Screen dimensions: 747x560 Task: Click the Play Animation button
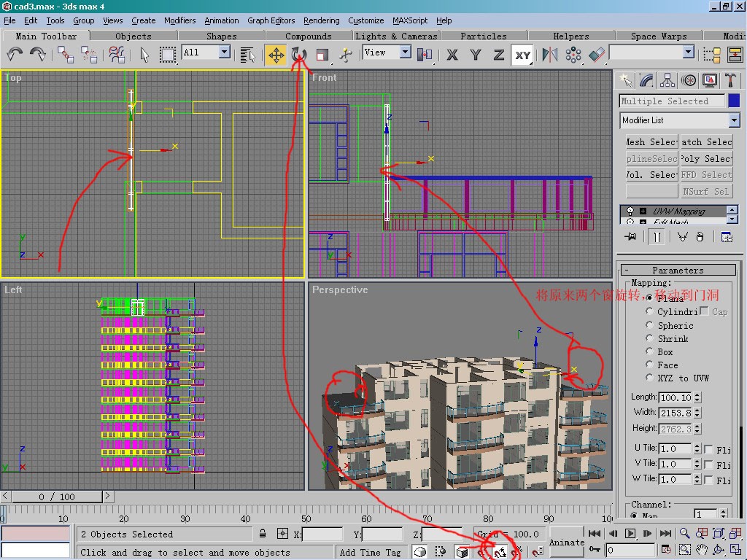(x=631, y=534)
